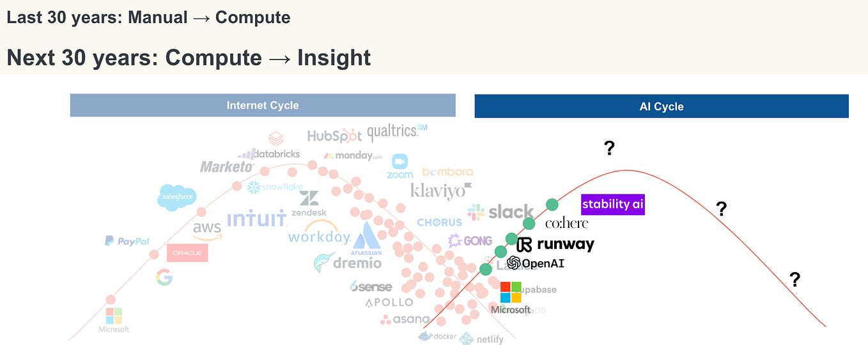Screen dimensions: 868x345
Task: Click the HubSpot logo
Action: point(334,136)
